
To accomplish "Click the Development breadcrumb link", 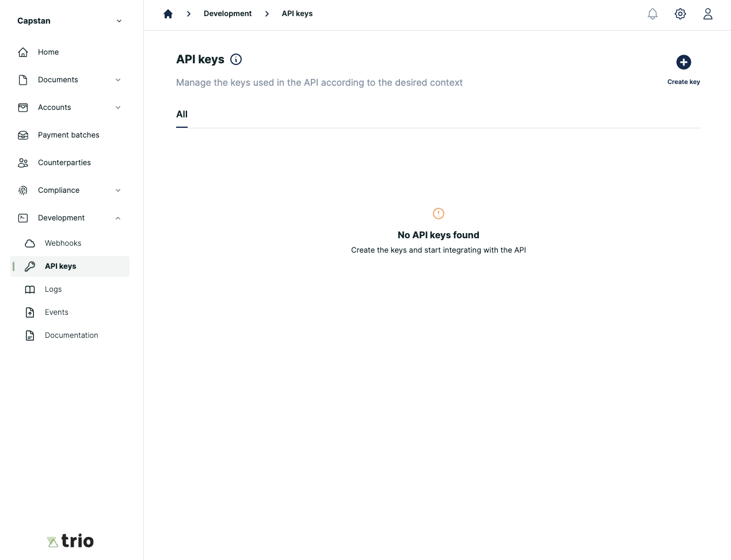I will (x=227, y=14).
